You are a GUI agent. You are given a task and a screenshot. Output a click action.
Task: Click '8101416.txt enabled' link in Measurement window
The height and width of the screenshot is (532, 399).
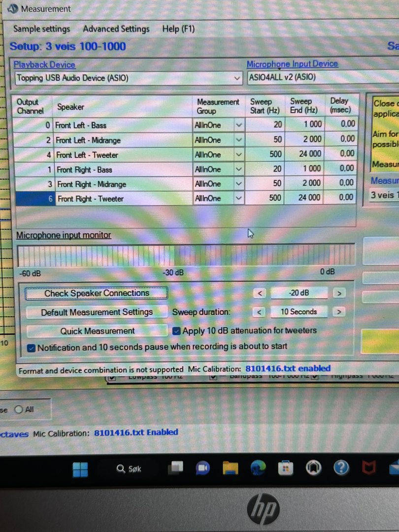(x=288, y=369)
